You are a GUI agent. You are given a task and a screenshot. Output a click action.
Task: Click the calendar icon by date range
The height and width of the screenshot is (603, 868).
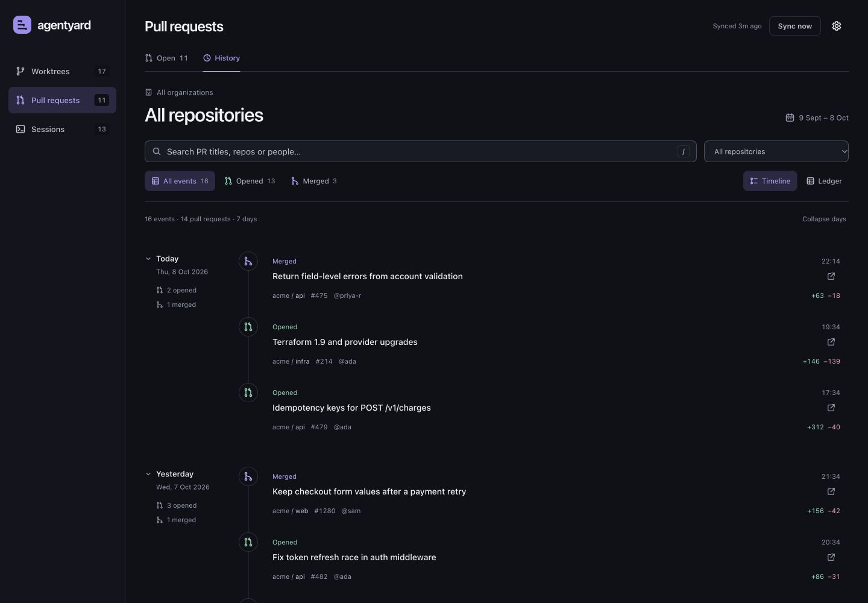click(x=790, y=118)
